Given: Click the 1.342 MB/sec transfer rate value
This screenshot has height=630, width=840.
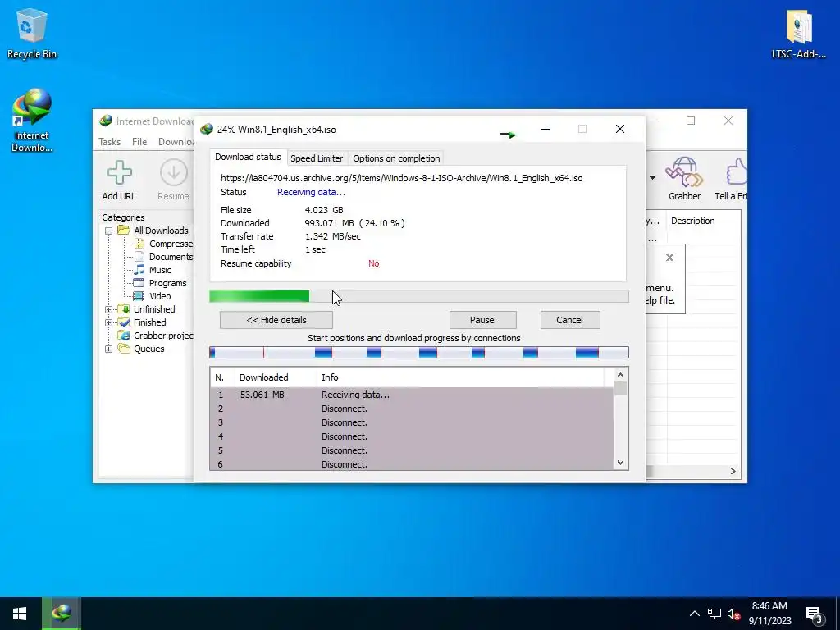Looking at the screenshot, I should point(333,236).
